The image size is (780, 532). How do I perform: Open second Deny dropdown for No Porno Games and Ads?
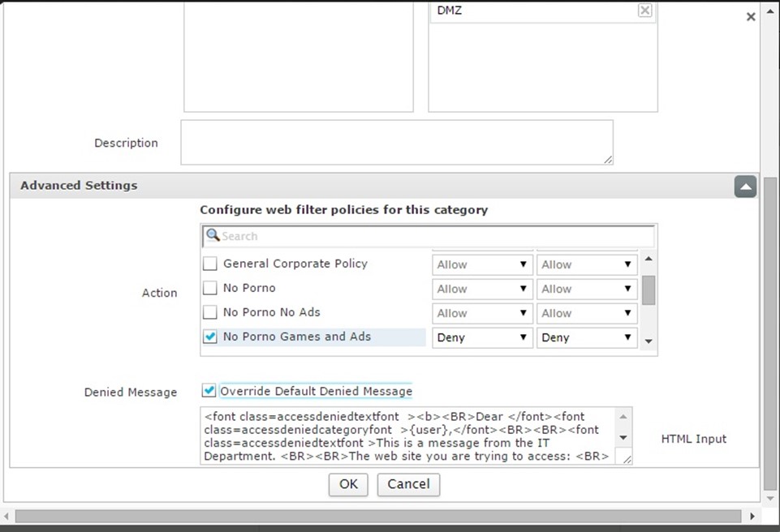point(587,337)
